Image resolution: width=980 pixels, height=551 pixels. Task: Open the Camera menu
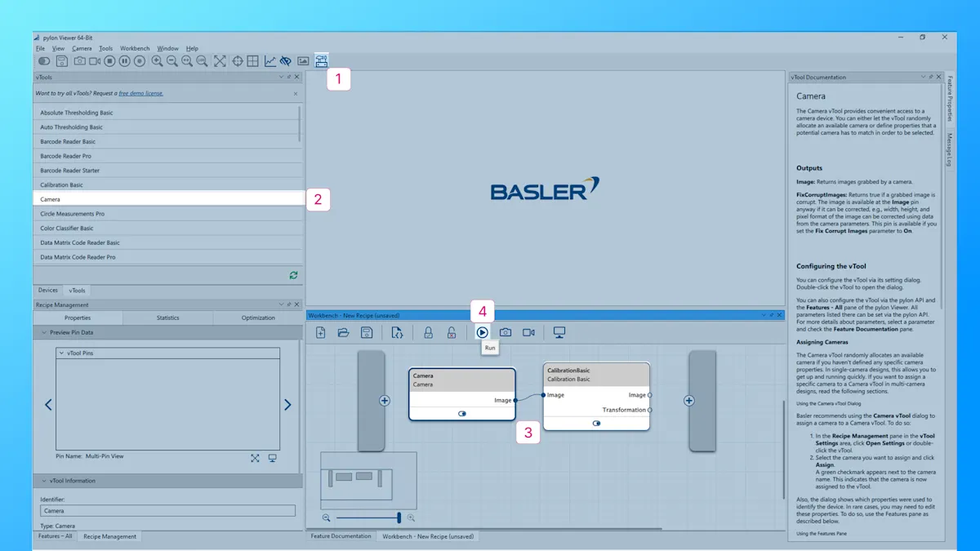click(x=82, y=48)
